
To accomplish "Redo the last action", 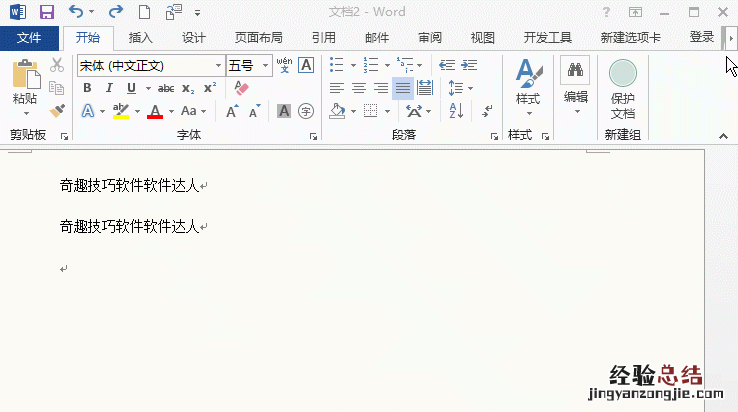I will click(x=115, y=11).
